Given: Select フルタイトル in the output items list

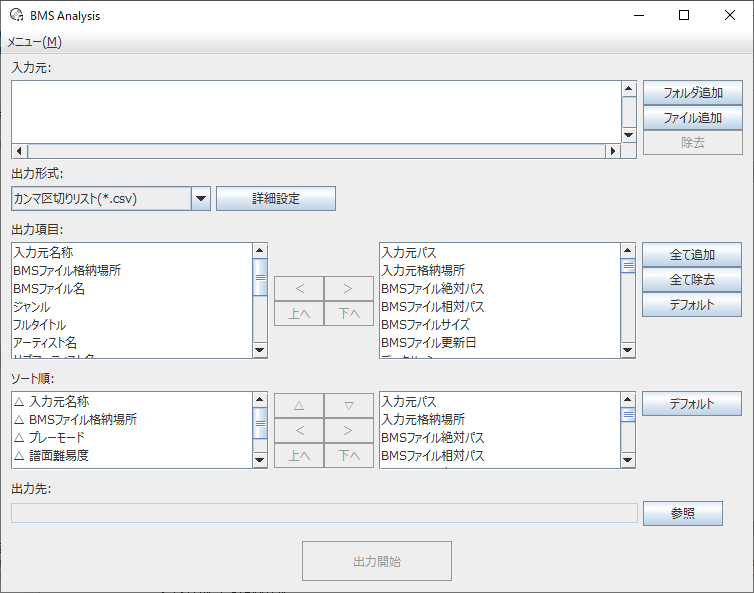Looking at the screenshot, I should click(x=132, y=325).
